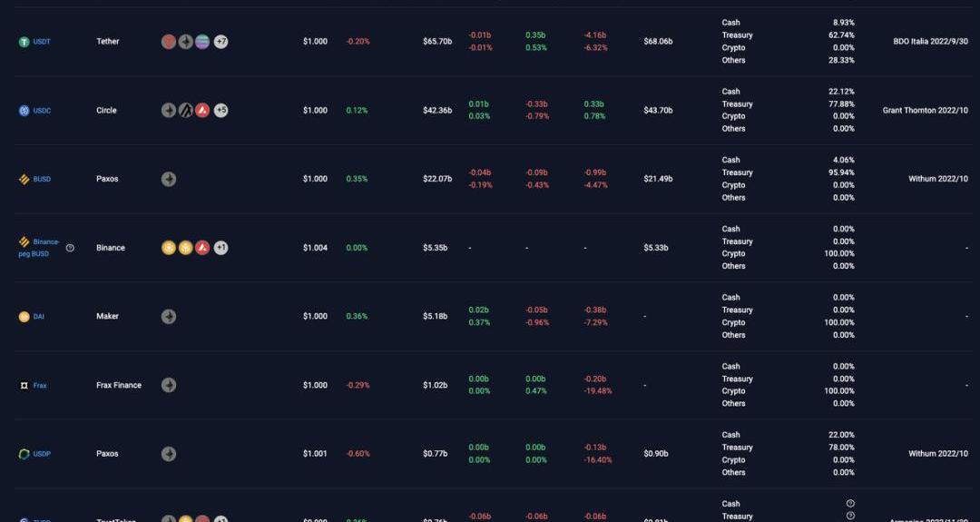This screenshot has width=980, height=522.
Task: Expand the +7 more chains badge for Tether
Action: (x=220, y=42)
